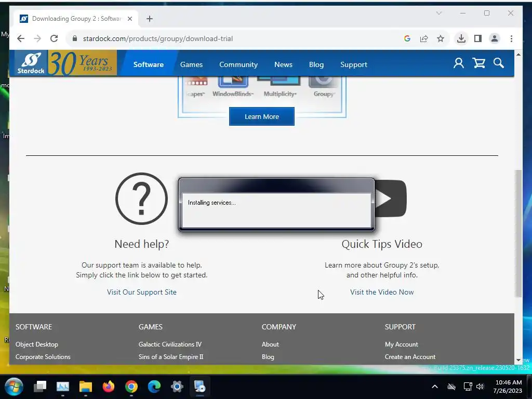532x399 pixels.
Task: Click the browser forward arrow
Action: 37,38
